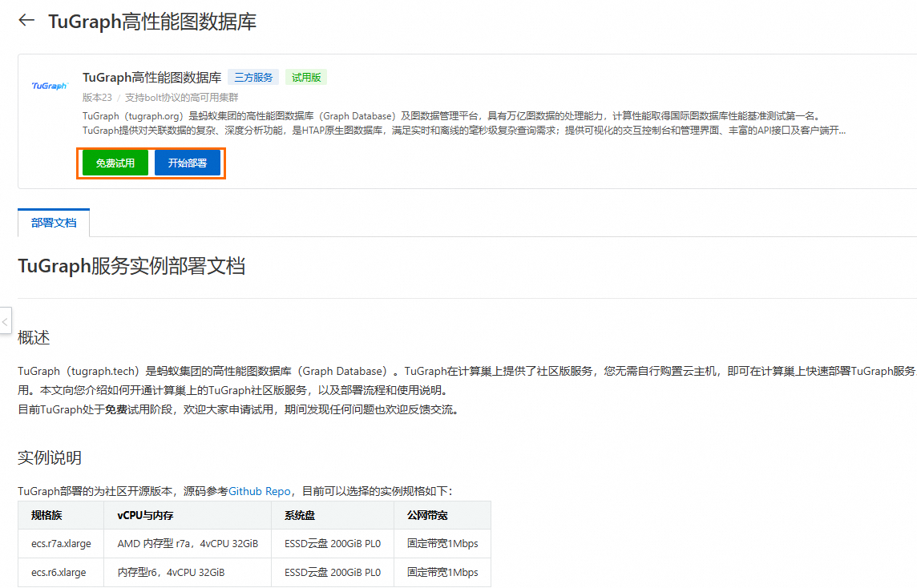Click the 规格族 column header
Image resolution: width=917 pixels, height=588 pixels.
pos(61,516)
